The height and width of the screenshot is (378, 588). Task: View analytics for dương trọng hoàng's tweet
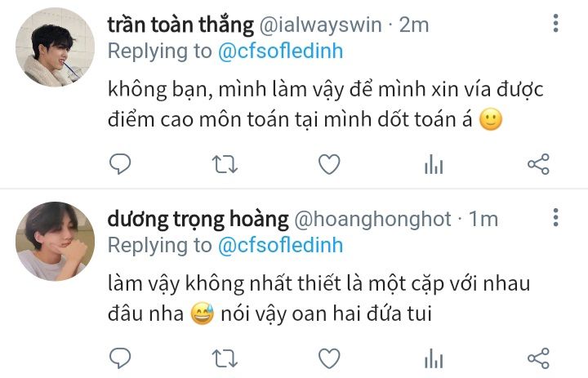pyautogui.click(x=434, y=358)
